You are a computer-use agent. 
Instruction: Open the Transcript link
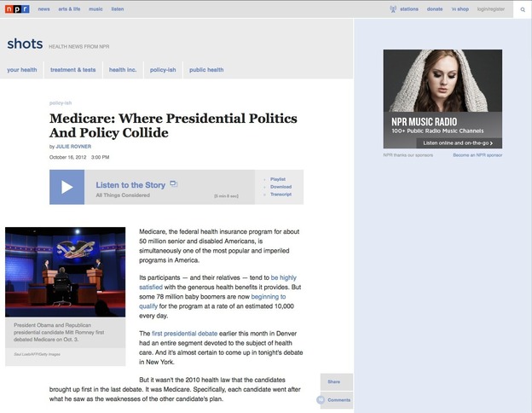[280, 195]
